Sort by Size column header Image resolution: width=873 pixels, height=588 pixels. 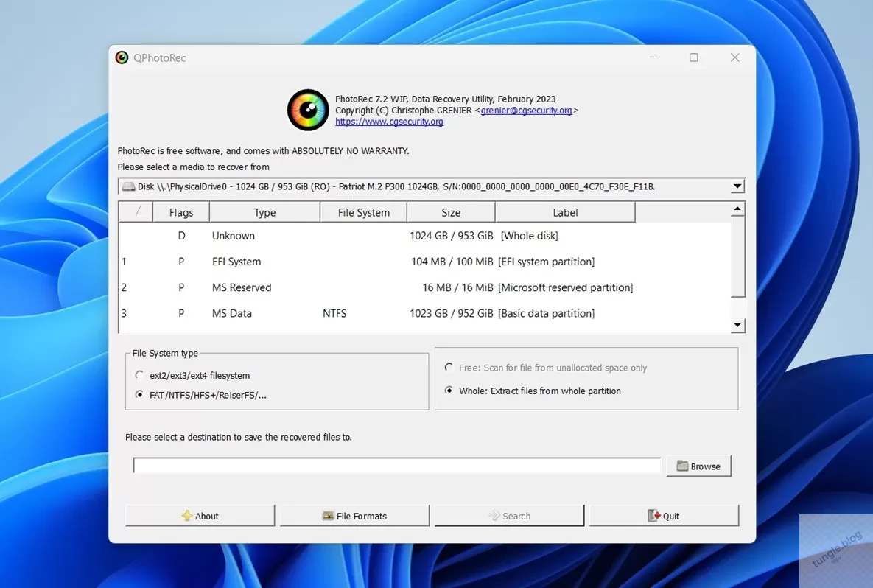(451, 212)
